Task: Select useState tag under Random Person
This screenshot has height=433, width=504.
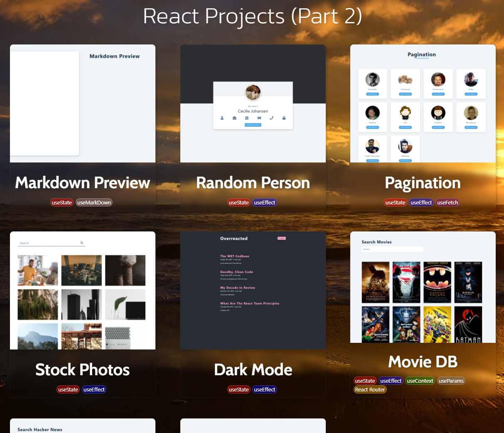Action: pyautogui.click(x=239, y=203)
